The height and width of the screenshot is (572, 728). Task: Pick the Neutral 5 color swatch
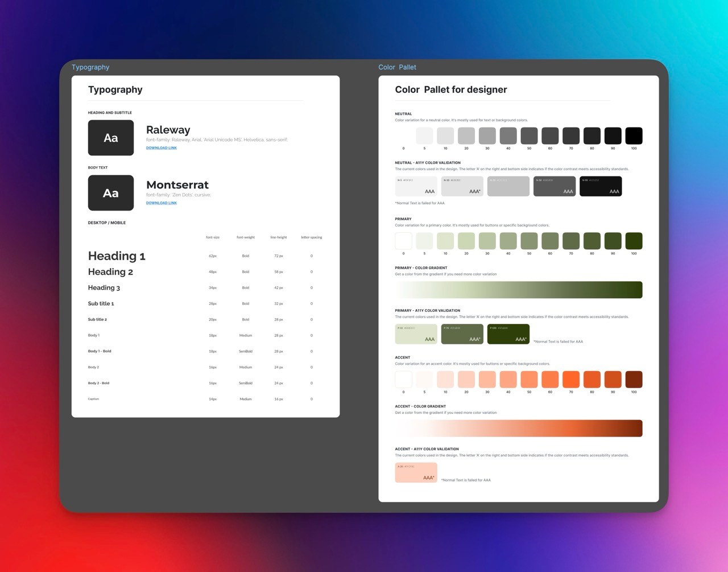(424, 135)
